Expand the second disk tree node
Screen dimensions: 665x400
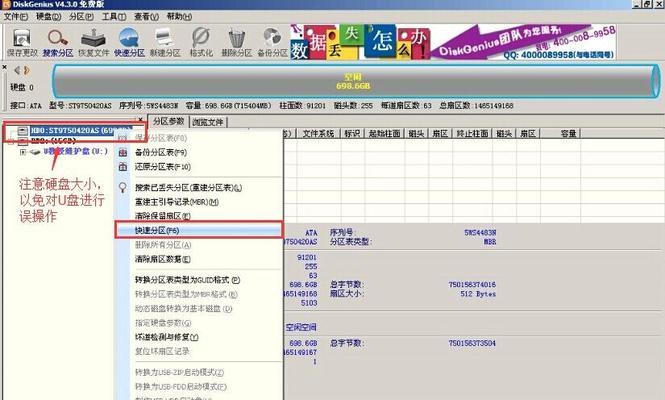coord(11,141)
